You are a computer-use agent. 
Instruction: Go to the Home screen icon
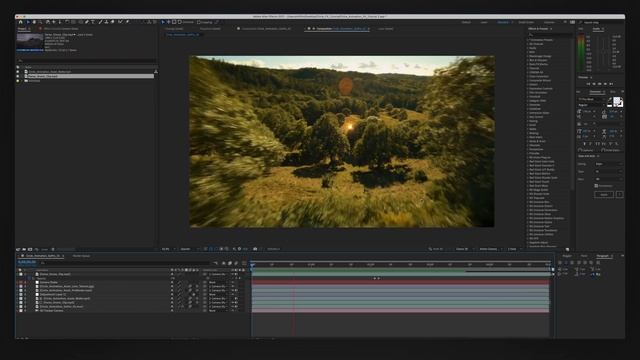click(20, 22)
